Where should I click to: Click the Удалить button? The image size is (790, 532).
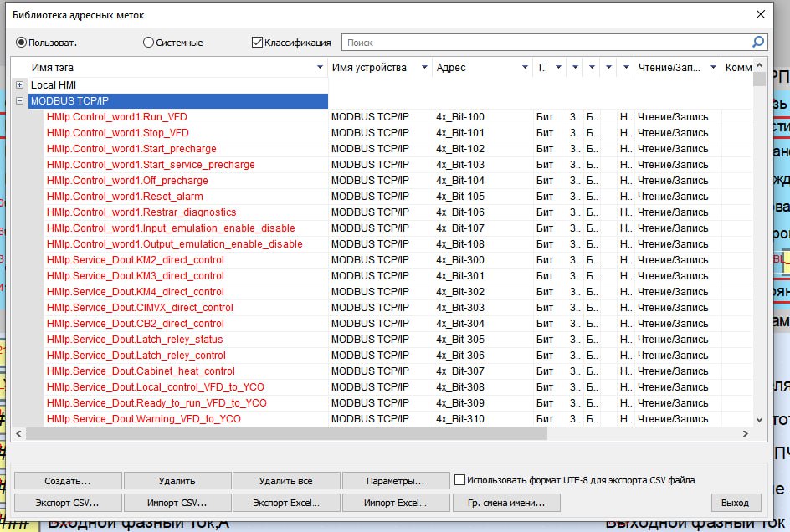(x=177, y=481)
